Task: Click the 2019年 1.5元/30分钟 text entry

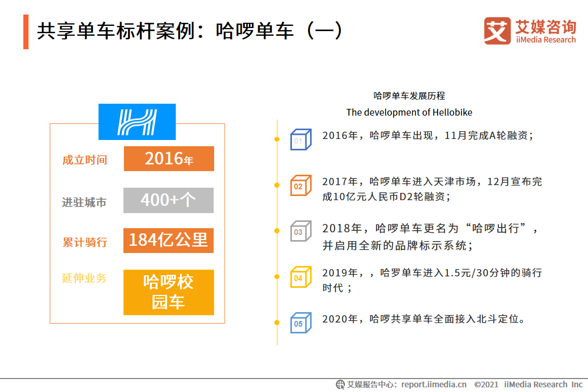Action: 432,280
